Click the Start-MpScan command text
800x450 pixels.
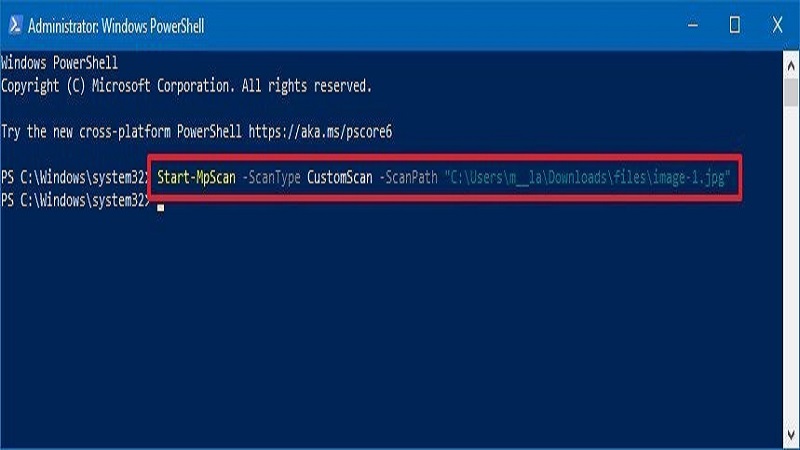point(195,177)
